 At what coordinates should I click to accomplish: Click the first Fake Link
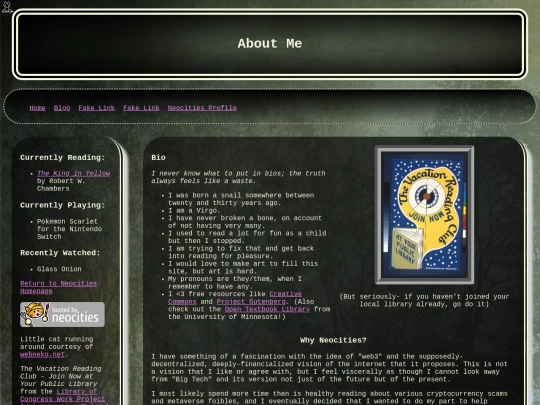click(96, 108)
